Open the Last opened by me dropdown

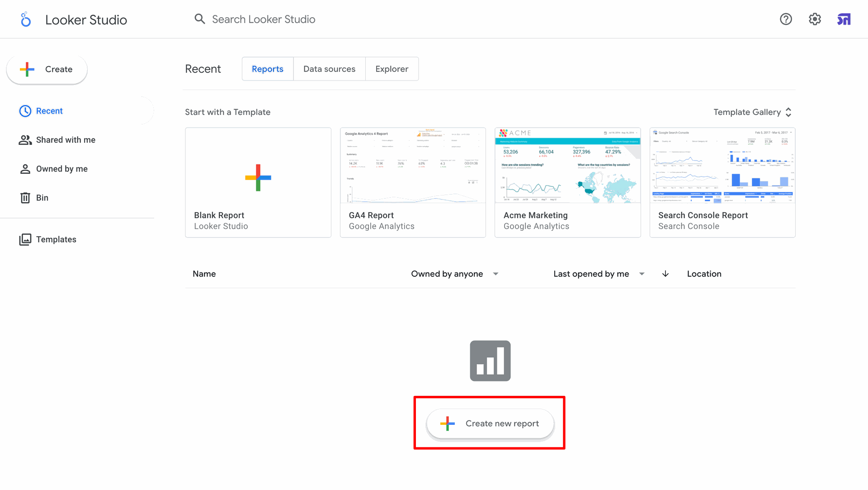point(599,274)
